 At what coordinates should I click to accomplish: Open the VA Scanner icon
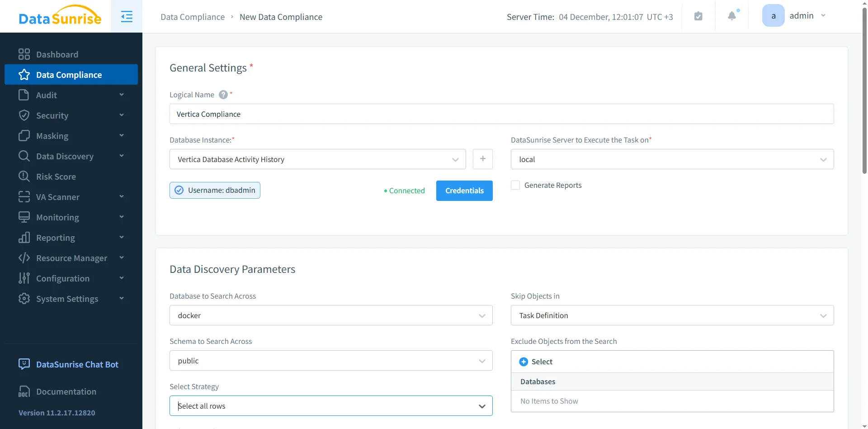tap(24, 196)
